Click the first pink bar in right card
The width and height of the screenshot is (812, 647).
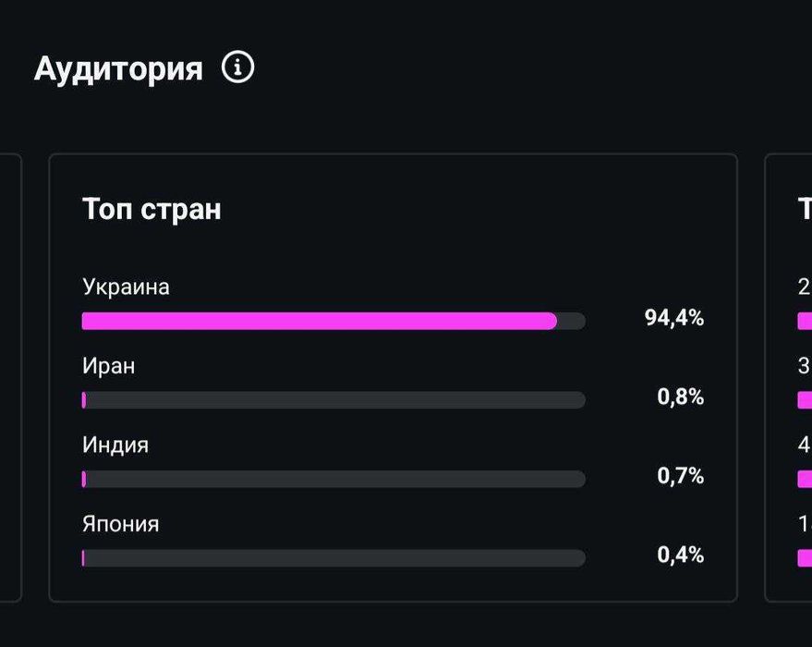tap(805, 321)
